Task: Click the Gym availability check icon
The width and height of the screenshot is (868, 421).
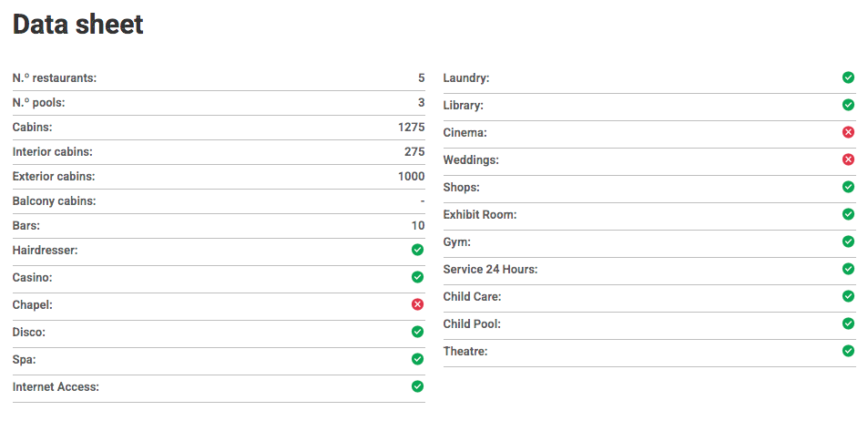Action: tap(848, 241)
